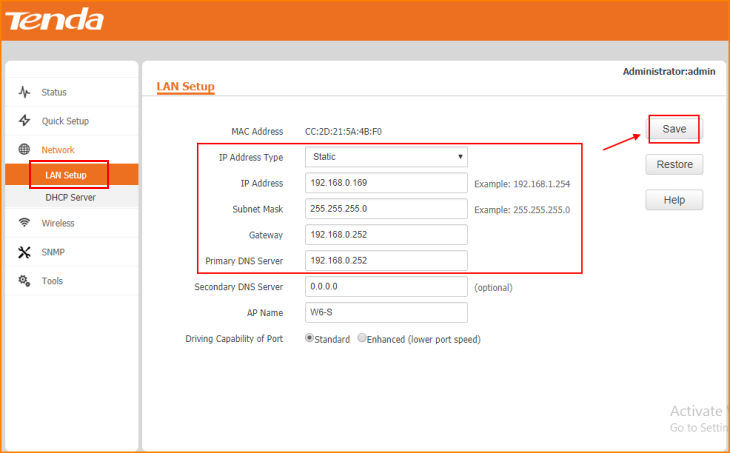Edit the Gateway field
The width and height of the screenshot is (730, 453).
[x=386, y=235]
